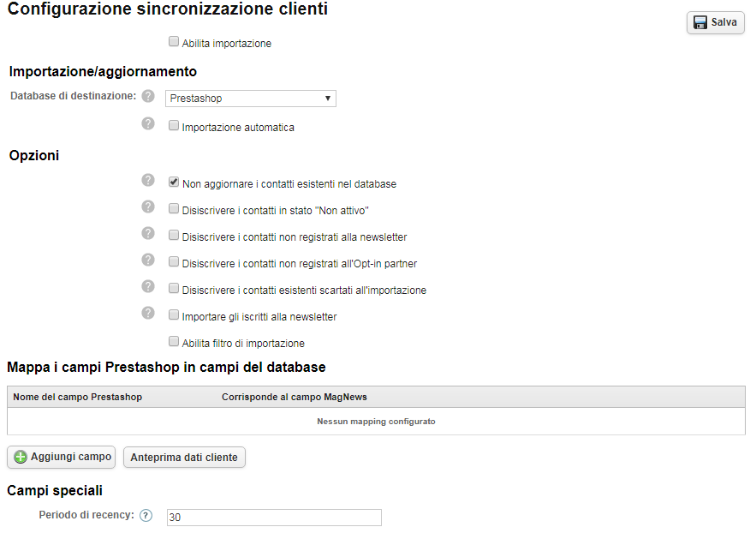Viewport: 756px width, 533px height.
Task: Show help for contatti non registrati alla newsletter
Action: (x=148, y=233)
